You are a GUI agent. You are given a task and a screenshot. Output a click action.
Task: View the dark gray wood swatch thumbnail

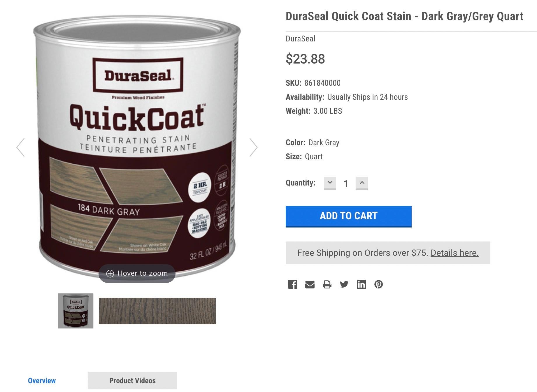(x=157, y=311)
